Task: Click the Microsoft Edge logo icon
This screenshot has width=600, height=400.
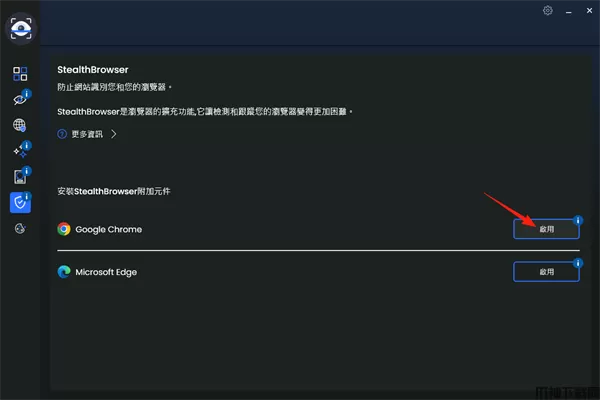Action: click(64, 272)
